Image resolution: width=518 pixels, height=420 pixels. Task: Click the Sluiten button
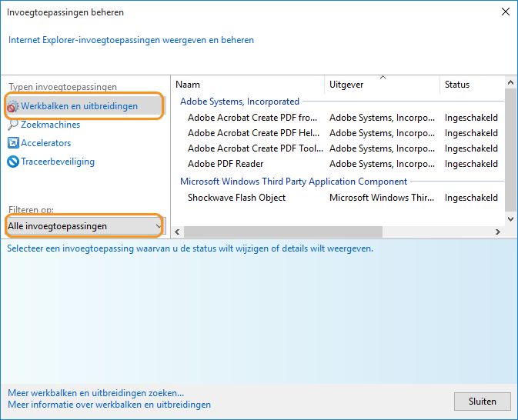click(483, 402)
